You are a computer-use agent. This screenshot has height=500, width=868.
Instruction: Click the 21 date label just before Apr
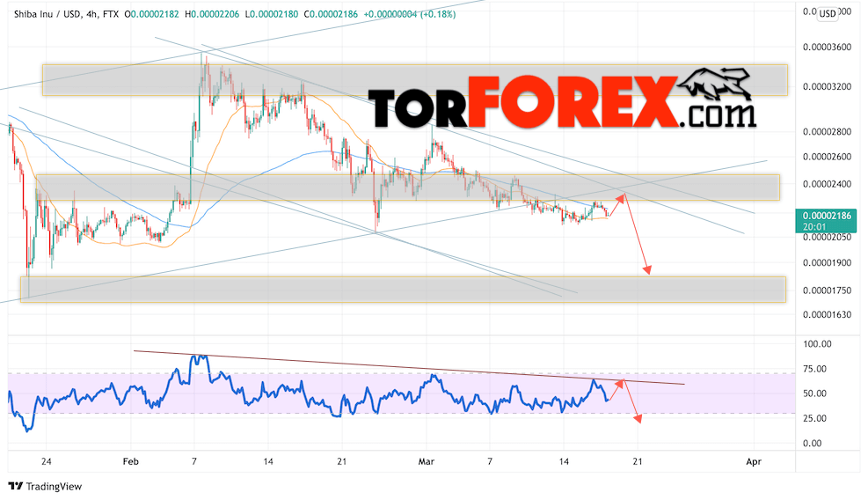point(638,462)
